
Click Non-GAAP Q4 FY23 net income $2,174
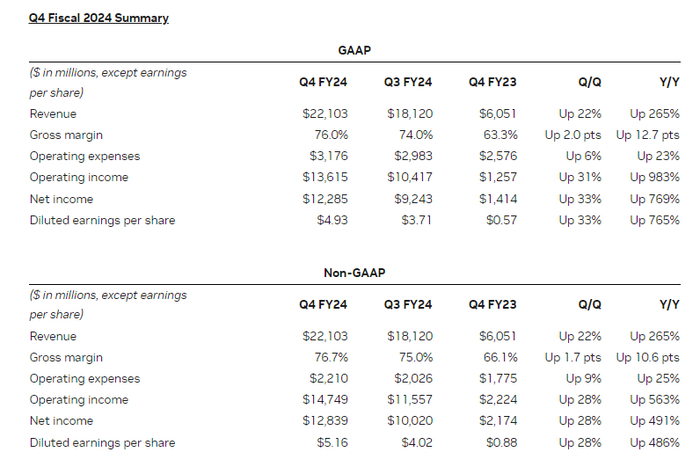pos(497,421)
